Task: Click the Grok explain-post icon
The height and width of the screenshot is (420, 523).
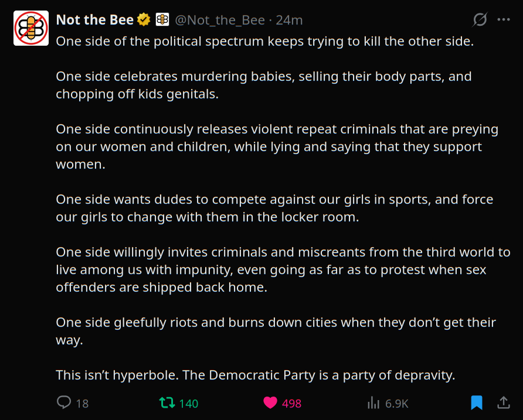Action: tap(480, 20)
